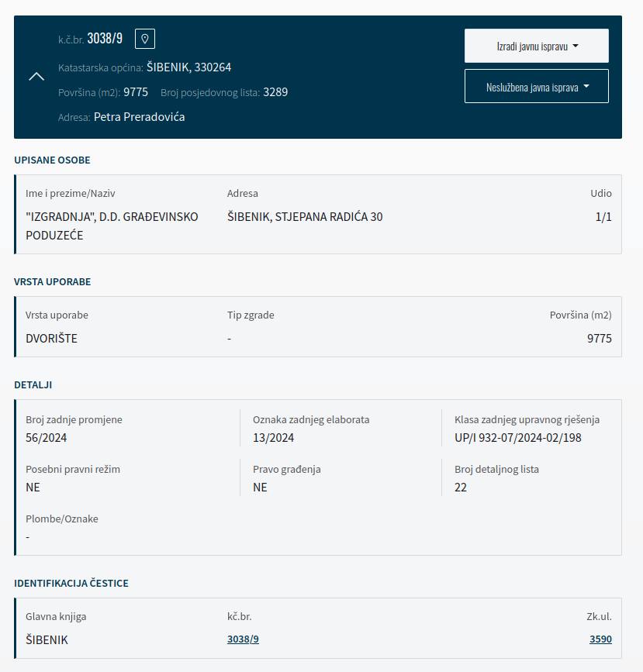Click the IDENTIFIKACIJA ČESTICE section heading
The image size is (643, 672).
click(x=71, y=584)
